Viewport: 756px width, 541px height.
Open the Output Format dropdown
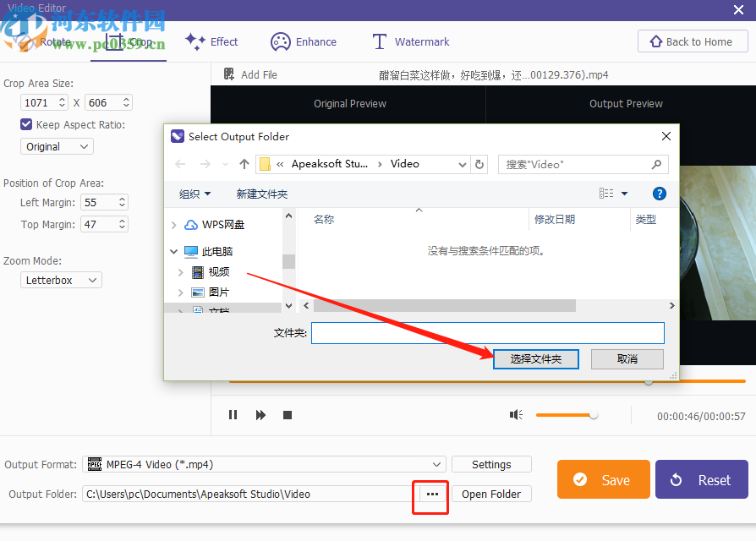(x=436, y=463)
